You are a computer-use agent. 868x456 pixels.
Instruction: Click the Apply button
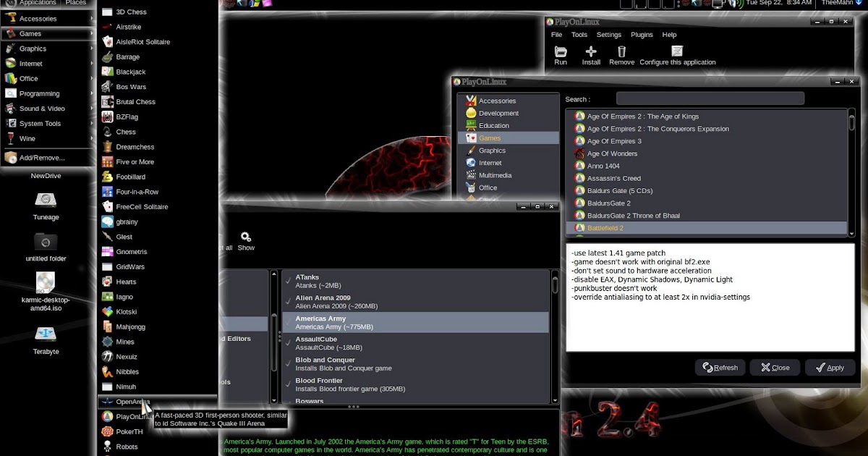(x=830, y=368)
